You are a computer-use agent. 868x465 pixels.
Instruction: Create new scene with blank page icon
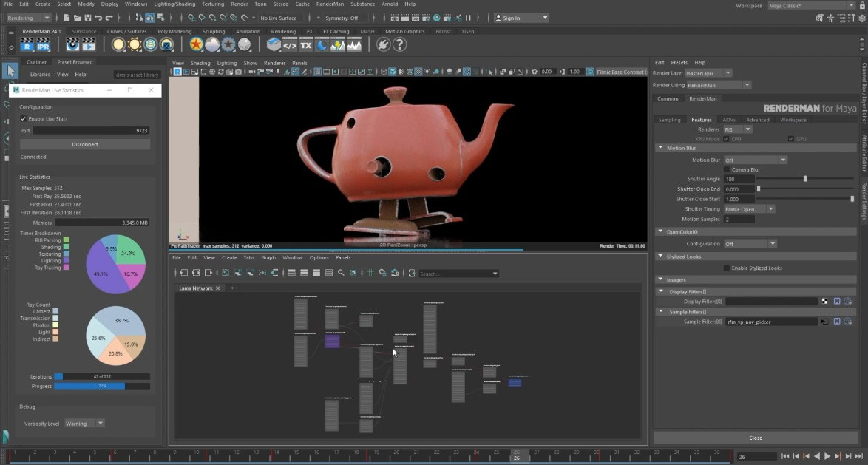pos(67,18)
